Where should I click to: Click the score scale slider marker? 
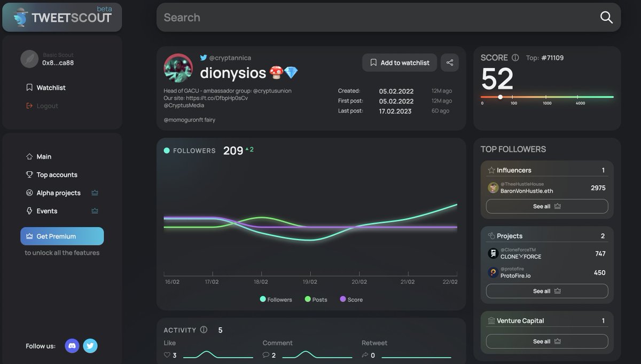click(500, 97)
